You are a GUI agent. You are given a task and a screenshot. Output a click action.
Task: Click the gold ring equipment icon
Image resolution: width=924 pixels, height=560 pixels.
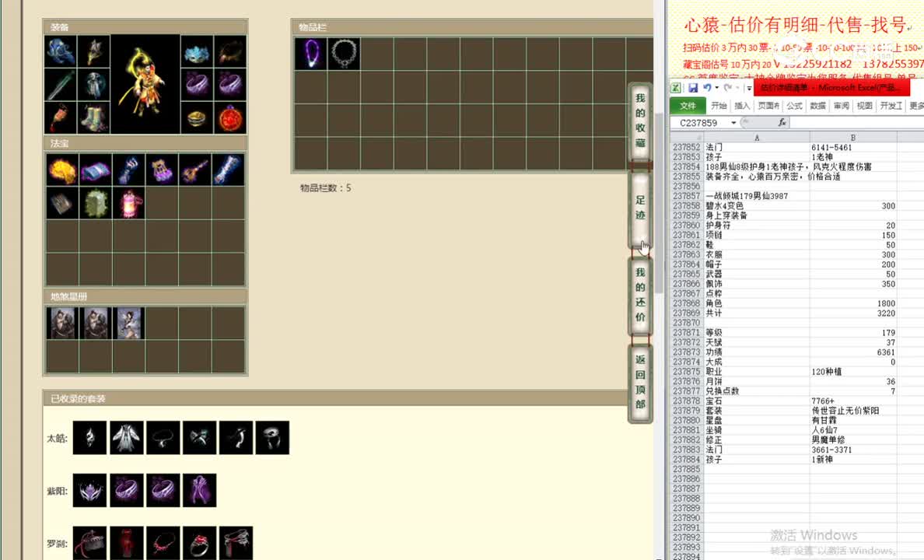pyautogui.click(x=197, y=118)
